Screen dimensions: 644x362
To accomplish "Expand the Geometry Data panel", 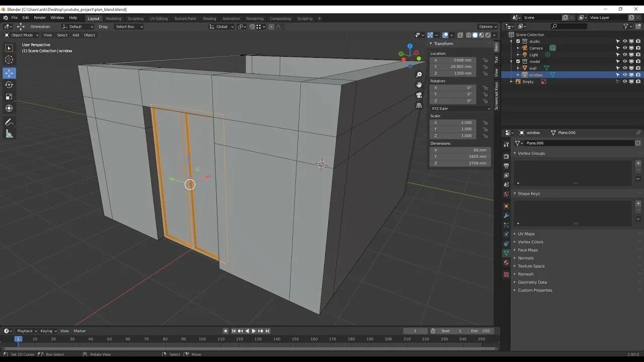I will click(532, 282).
